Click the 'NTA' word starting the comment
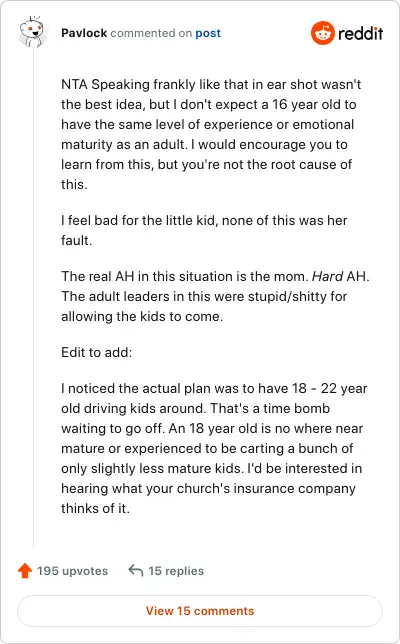 (74, 85)
